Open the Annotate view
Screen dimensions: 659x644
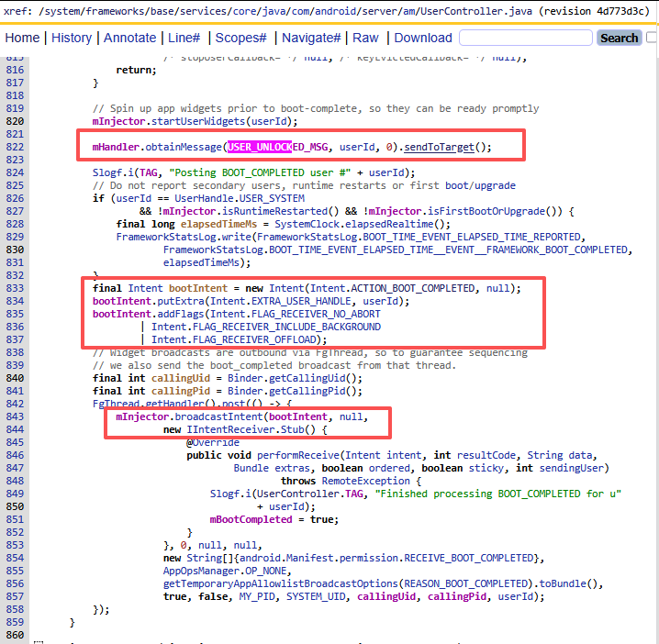coord(129,38)
